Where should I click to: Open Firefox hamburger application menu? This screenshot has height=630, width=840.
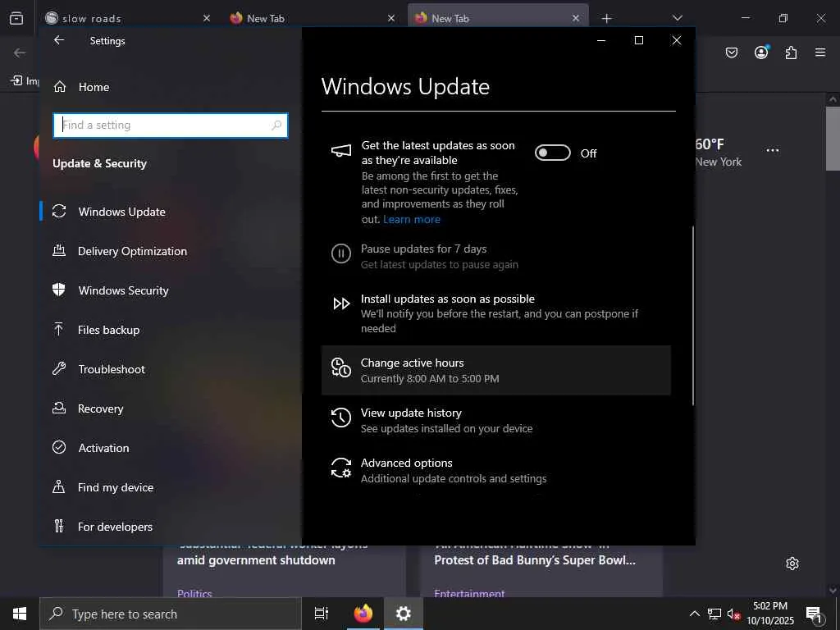pyautogui.click(x=820, y=52)
